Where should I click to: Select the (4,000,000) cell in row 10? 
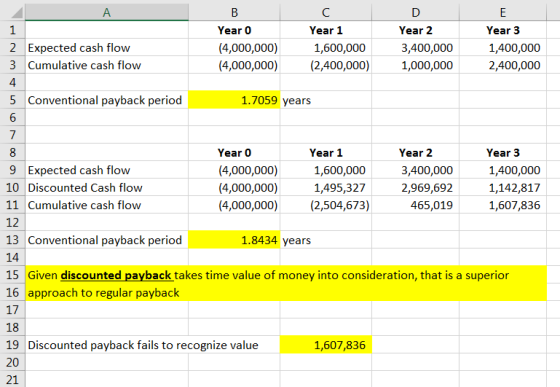234,188
